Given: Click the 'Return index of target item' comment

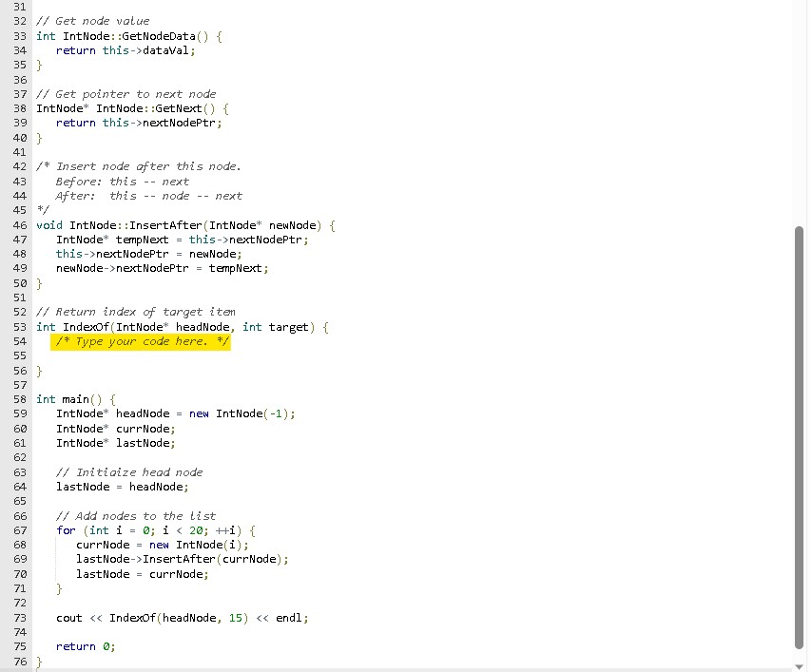Looking at the screenshot, I should pos(133,311).
